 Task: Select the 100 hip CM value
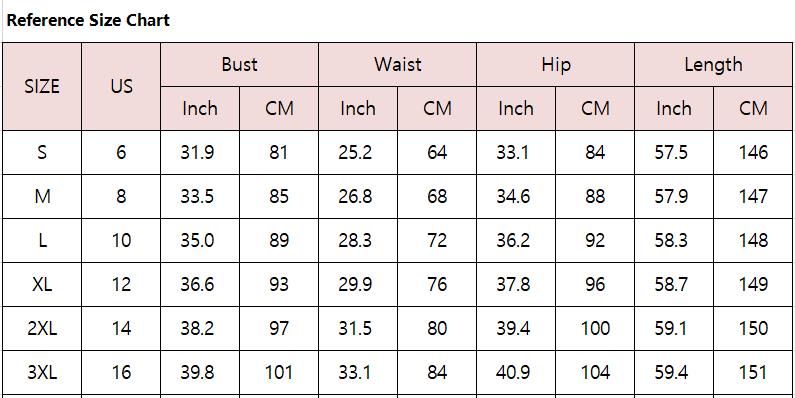(x=595, y=329)
